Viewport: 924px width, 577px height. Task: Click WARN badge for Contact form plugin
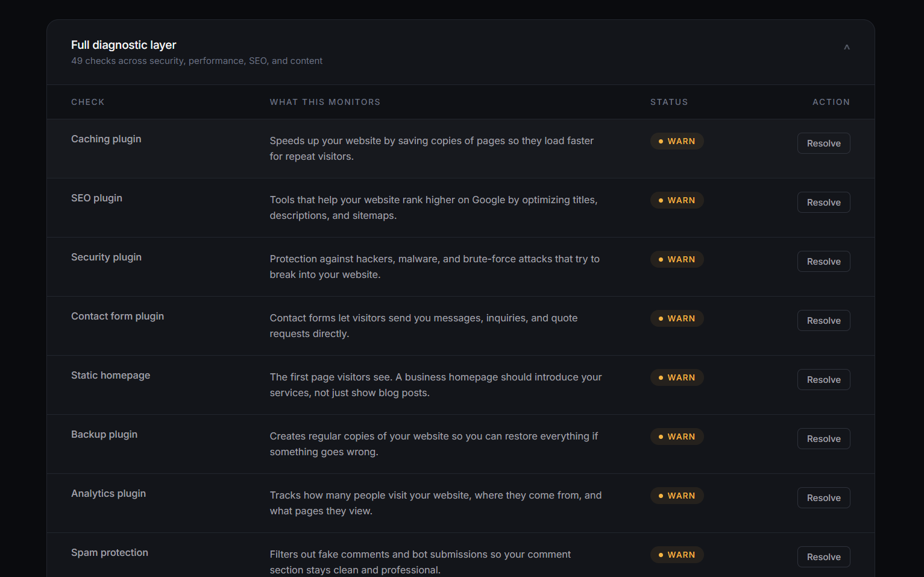(x=677, y=318)
